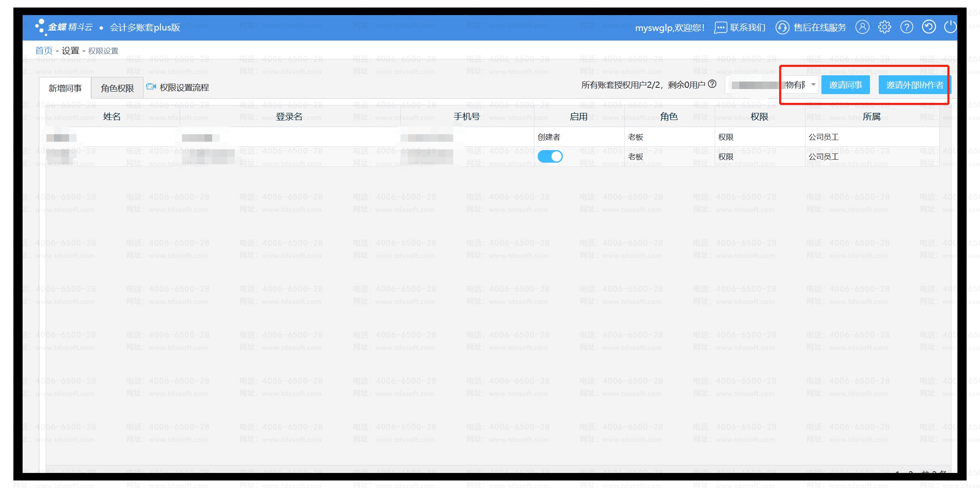
Task: Click the 登录名 column header
Action: tap(289, 117)
